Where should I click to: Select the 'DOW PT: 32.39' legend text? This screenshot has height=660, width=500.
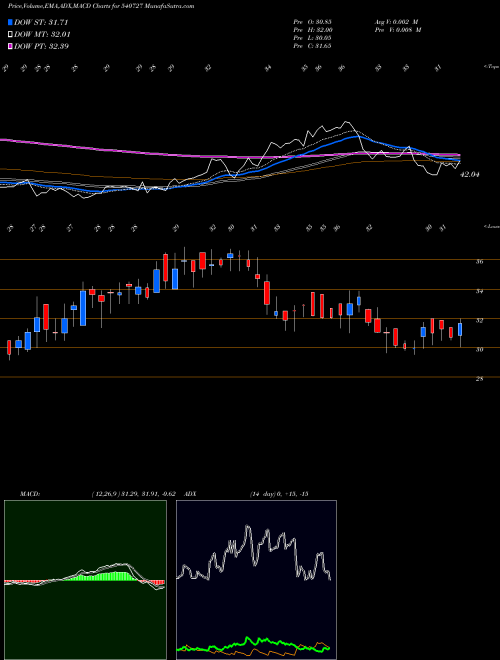point(42,46)
